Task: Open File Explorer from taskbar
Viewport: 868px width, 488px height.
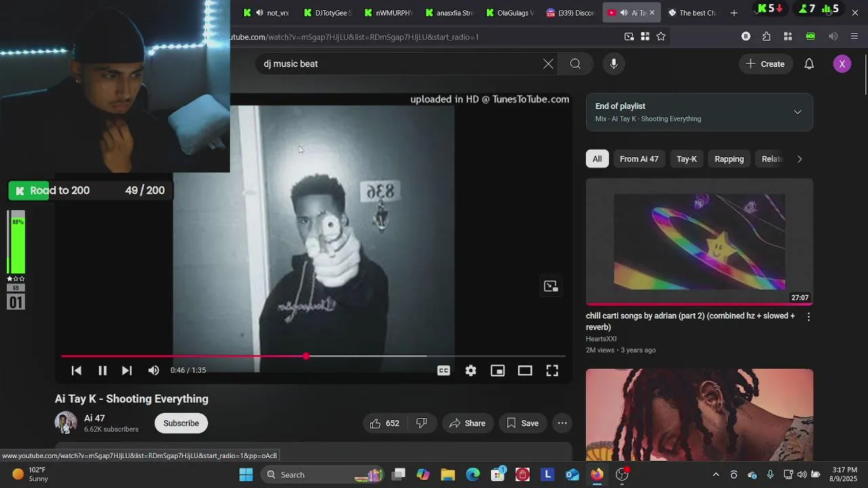Action: click(x=448, y=474)
